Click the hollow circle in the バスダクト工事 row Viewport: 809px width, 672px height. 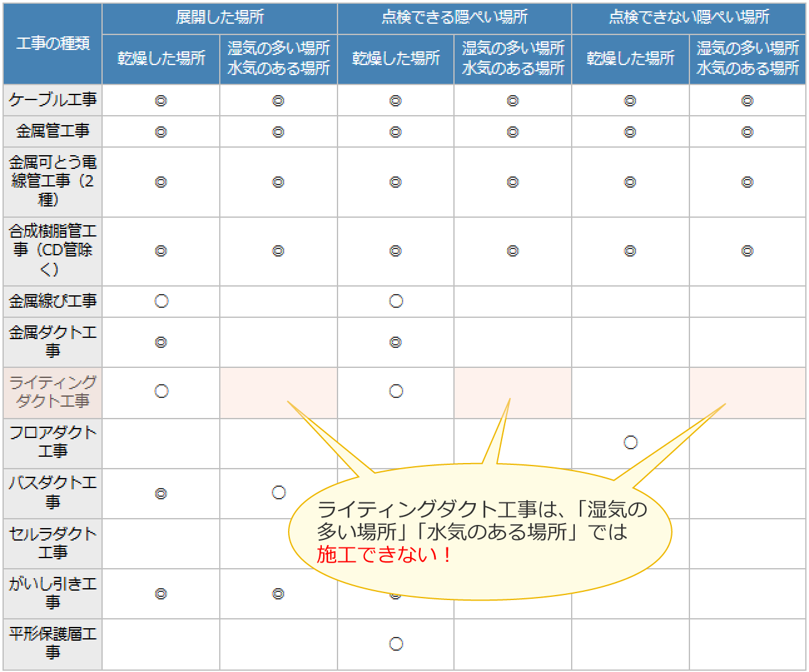(279, 493)
